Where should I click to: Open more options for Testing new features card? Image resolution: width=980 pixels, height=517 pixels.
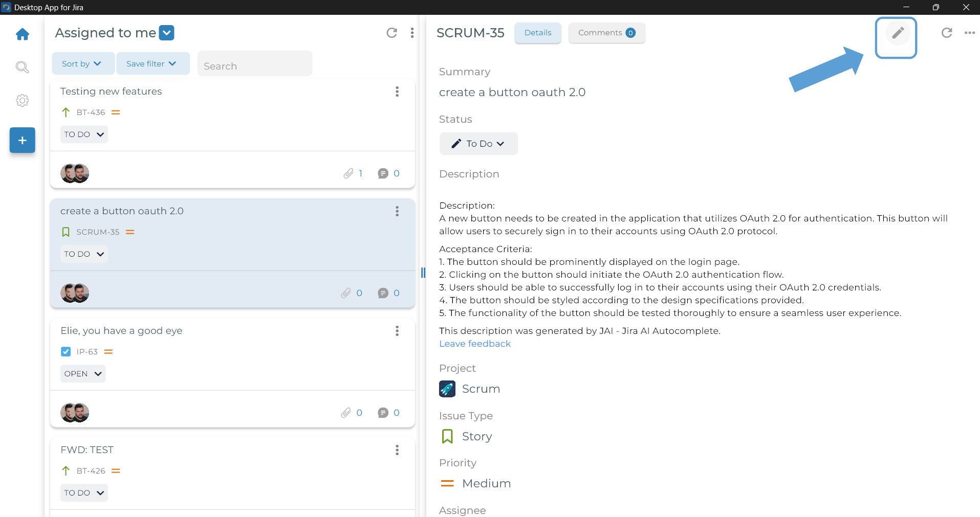coord(397,92)
